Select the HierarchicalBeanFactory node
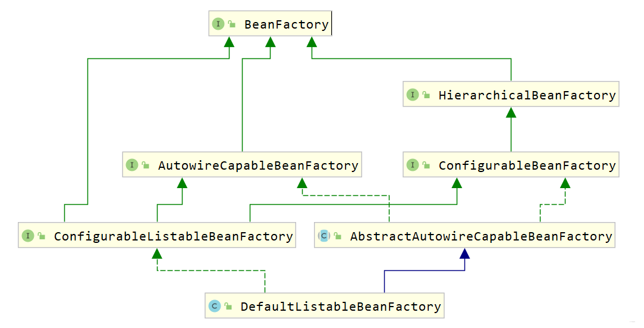The image size is (644, 328). 511,94
